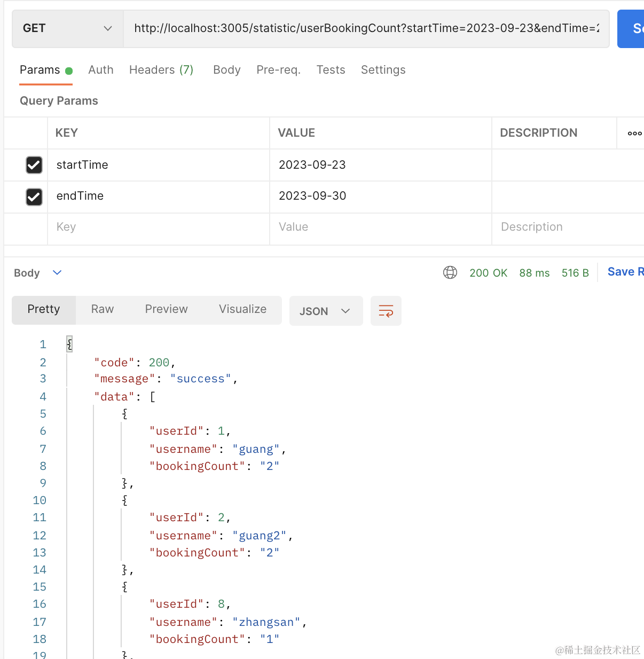Expand the response Body dropdown chevron

[x=57, y=273]
